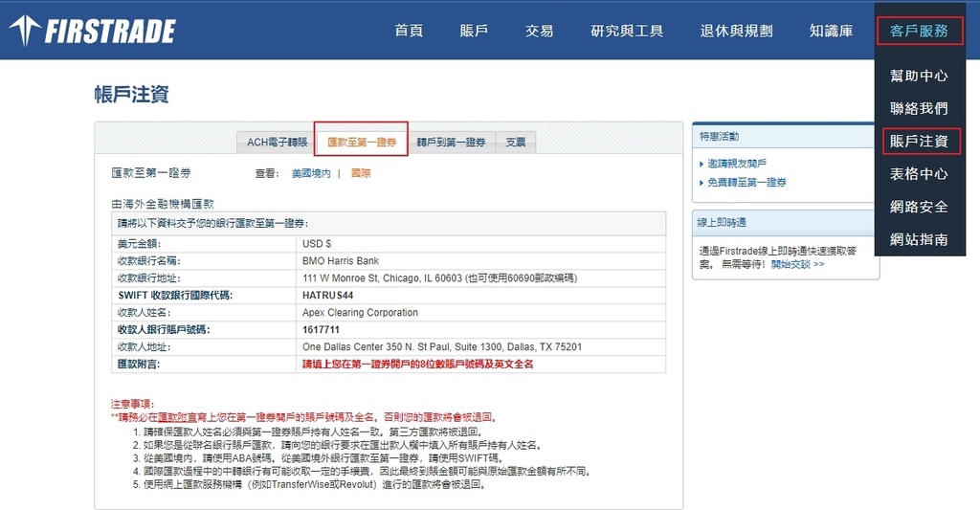Select 網路安全 from the dropdown menu
The image size is (980, 510).
(x=919, y=207)
